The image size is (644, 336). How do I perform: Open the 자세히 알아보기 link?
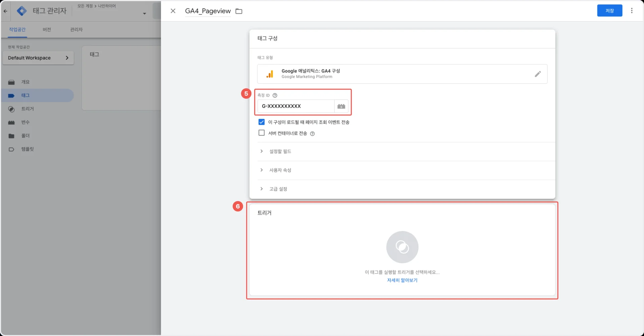click(x=402, y=280)
